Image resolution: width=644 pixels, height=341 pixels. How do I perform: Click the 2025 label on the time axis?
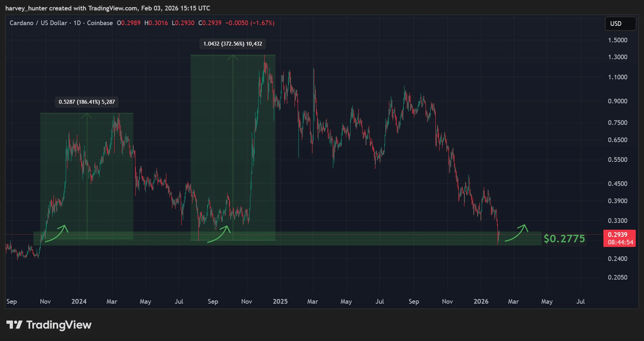(280, 302)
